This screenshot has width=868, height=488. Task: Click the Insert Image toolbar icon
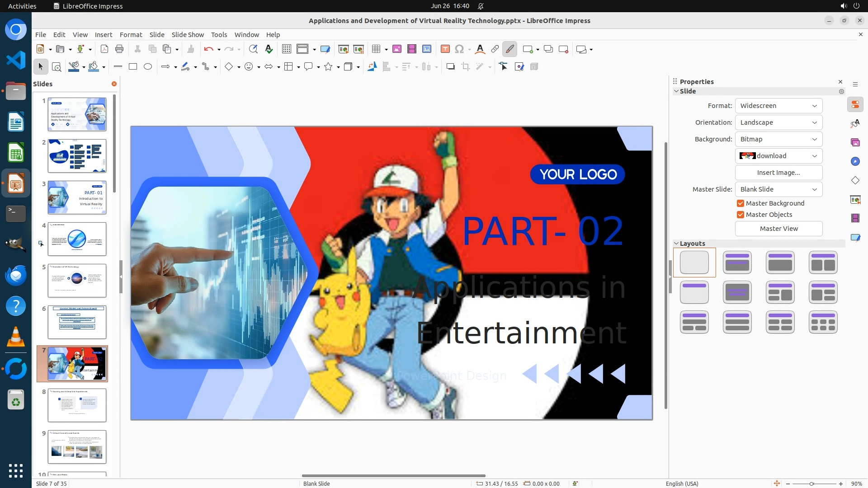click(x=396, y=49)
